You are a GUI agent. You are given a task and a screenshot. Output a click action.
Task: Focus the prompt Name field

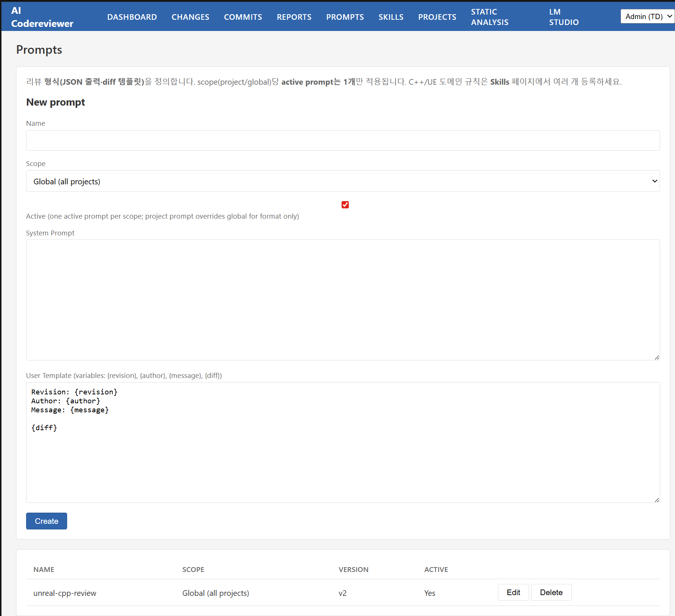343,140
